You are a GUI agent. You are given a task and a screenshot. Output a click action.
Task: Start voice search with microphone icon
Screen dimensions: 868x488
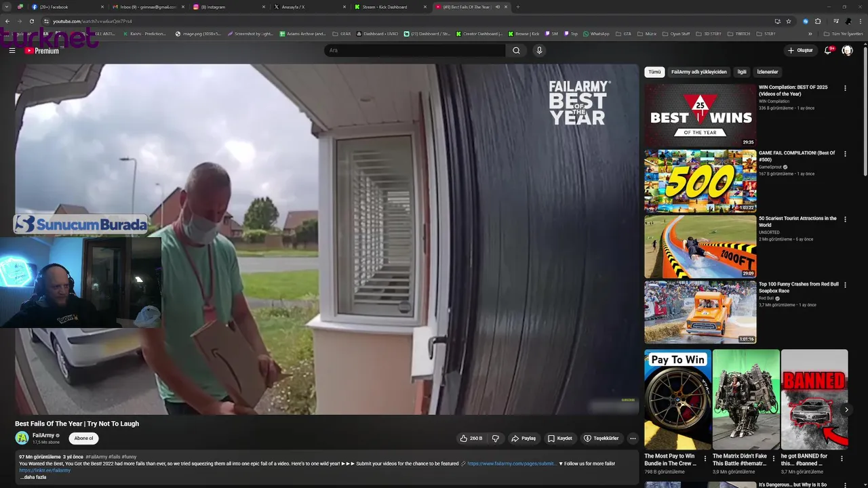[x=539, y=50]
